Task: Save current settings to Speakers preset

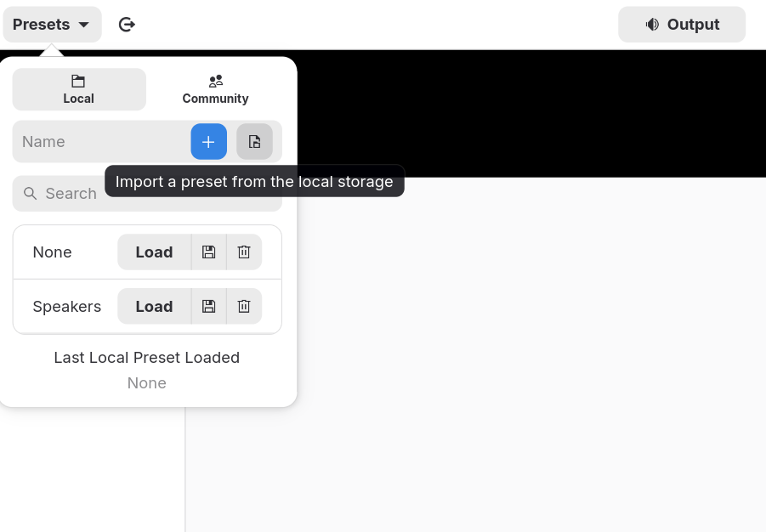Action: (208, 307)
